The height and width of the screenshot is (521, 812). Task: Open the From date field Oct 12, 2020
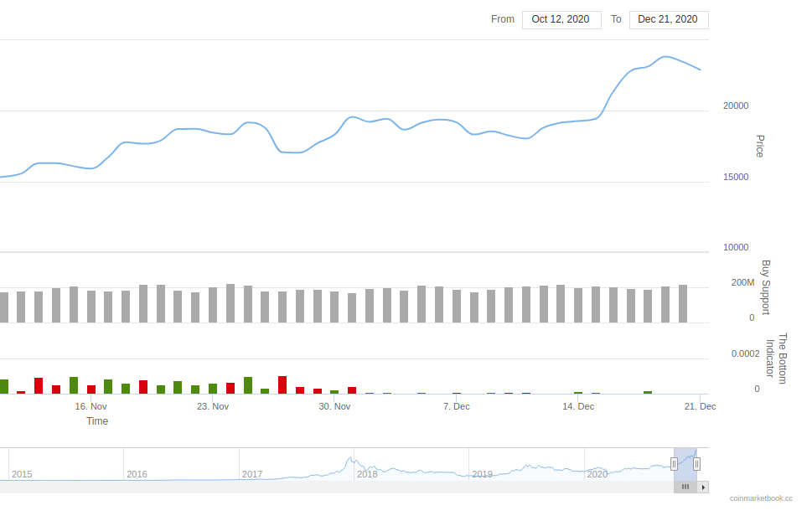(561, 19)
